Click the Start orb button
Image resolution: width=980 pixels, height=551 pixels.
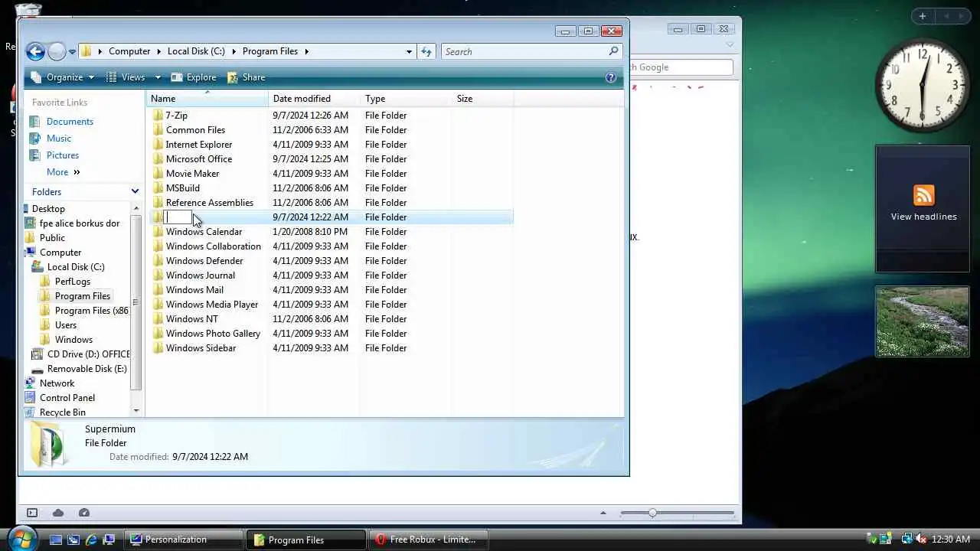click(21, 538)
